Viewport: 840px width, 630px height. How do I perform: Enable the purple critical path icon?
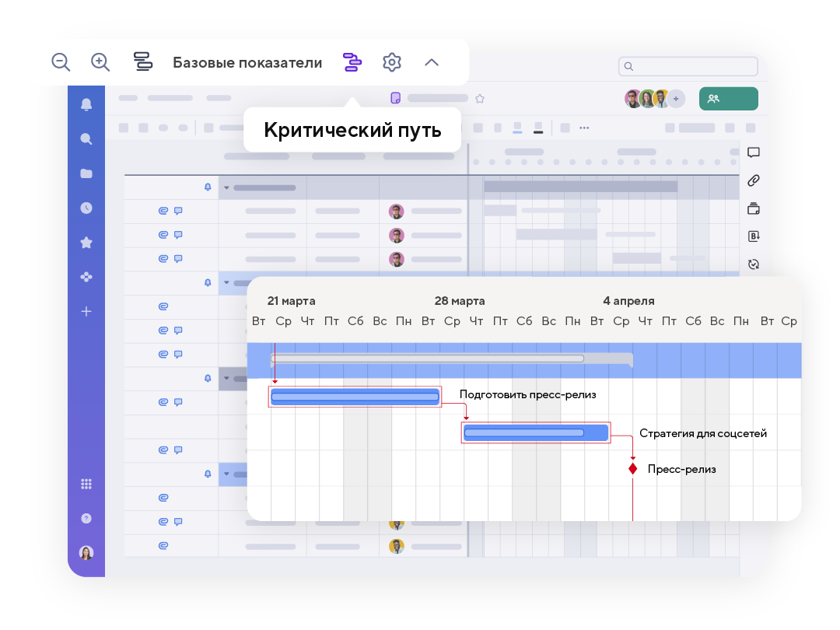pyautogui.click(x=352, y=62)
